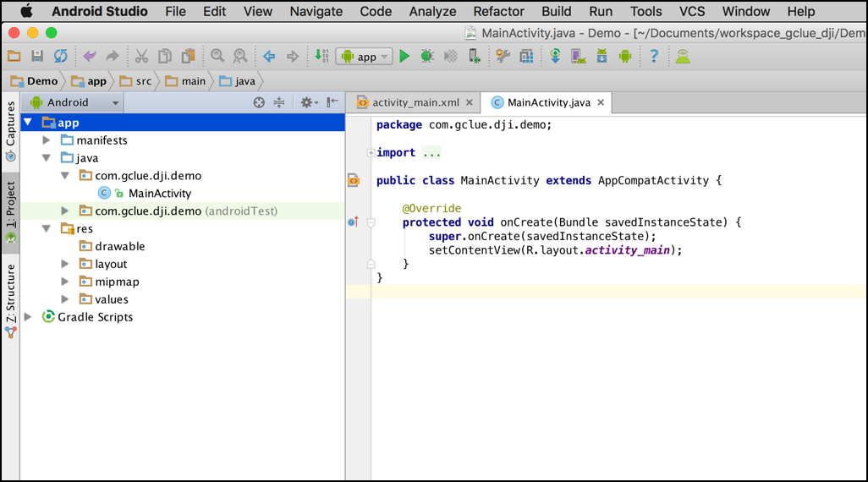Click the Synchronize refresh icon in toolbar
Viewport: 868px width, 482px height.
[60, 57]
